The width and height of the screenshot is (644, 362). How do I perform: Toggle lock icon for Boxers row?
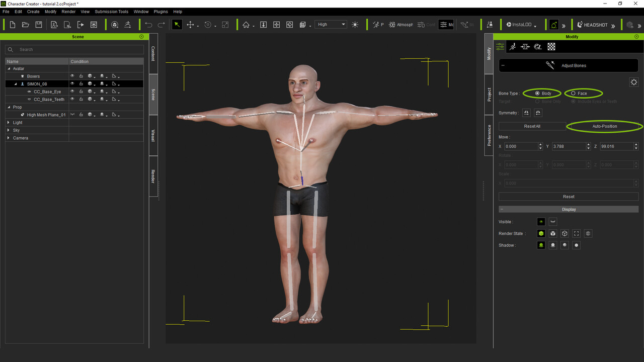[81, 76]
